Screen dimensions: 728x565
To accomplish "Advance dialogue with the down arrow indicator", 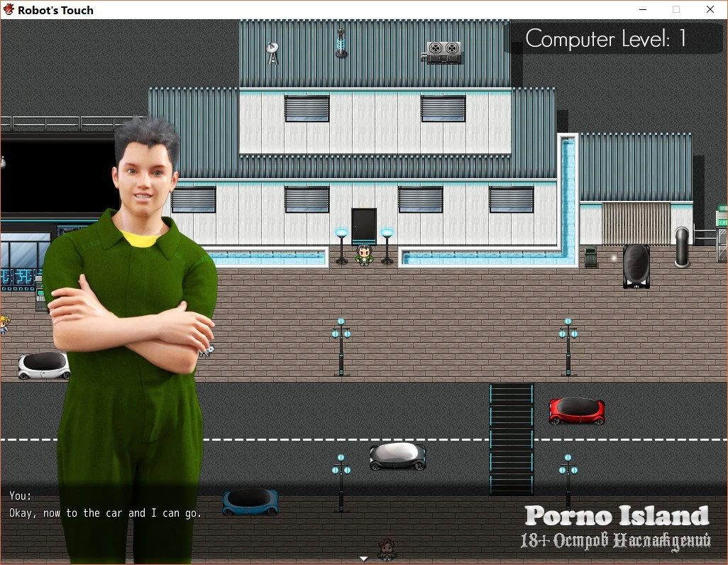I will [x=364, y=559].
